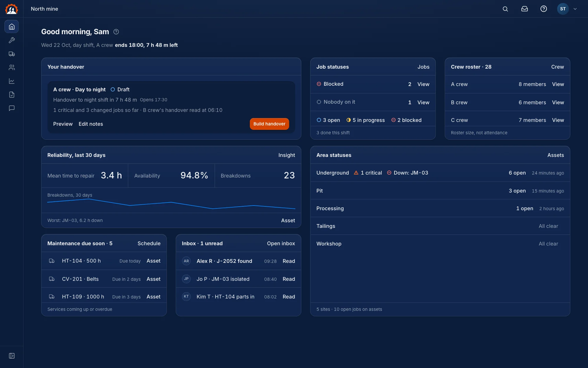View B crew members

pyautogui.click(x=558, y=102)
